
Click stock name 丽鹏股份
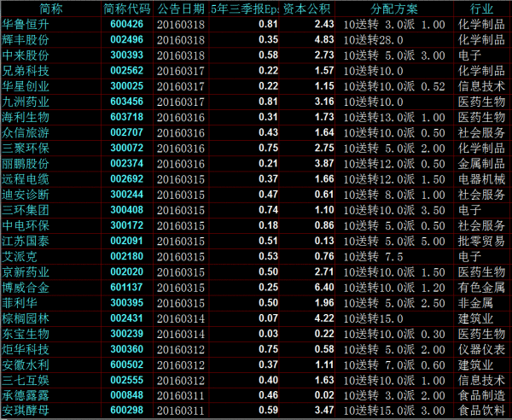[x=26, y=164]
